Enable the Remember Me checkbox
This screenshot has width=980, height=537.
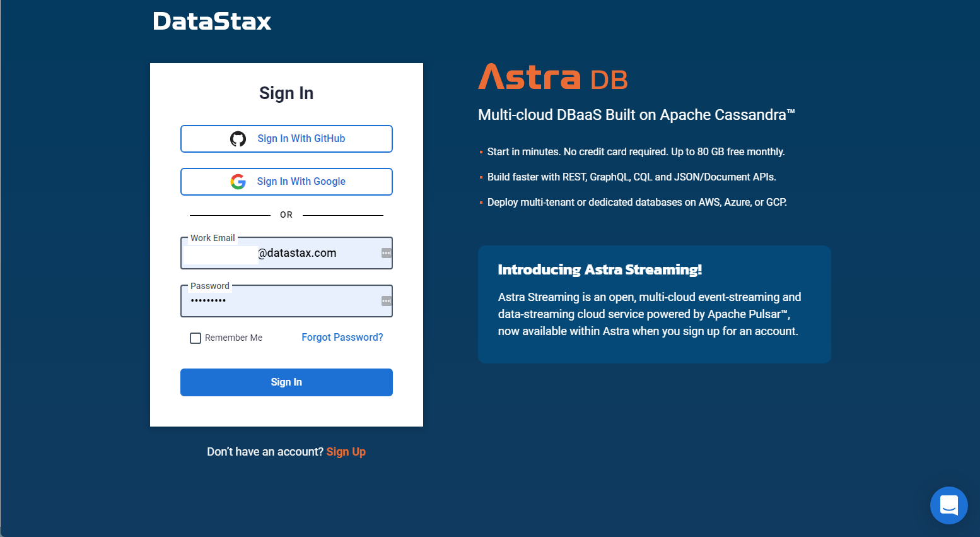tap(195, 338)
